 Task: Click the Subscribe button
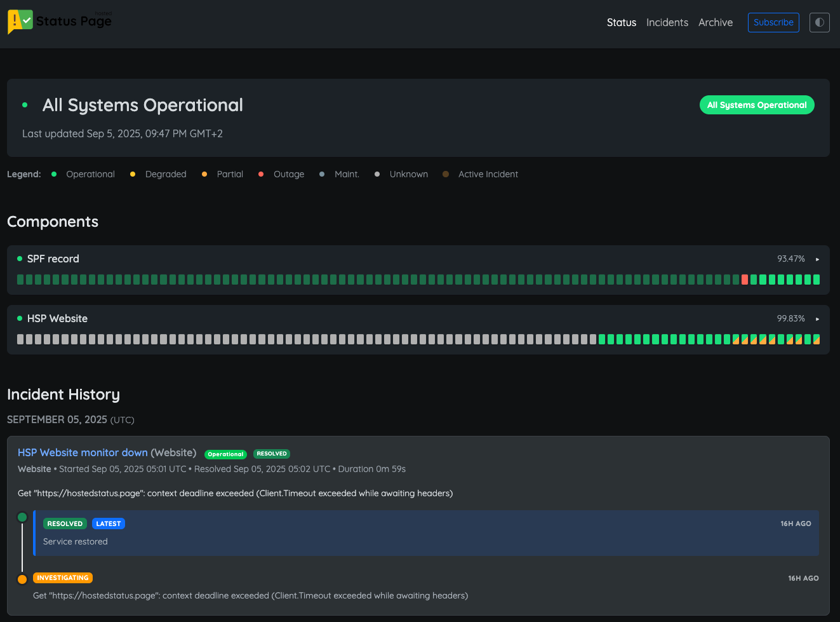pyautogui.click(x=773, y=22)
